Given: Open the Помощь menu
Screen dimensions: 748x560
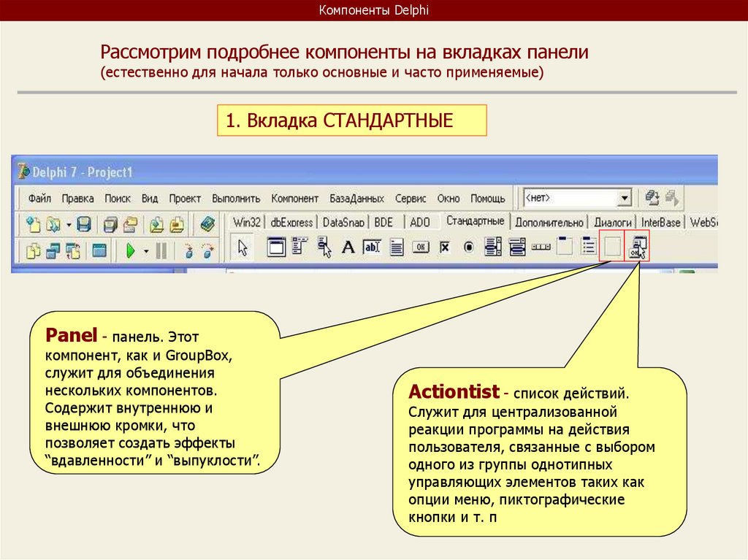Looking at the screenshot, I should 487,199.
